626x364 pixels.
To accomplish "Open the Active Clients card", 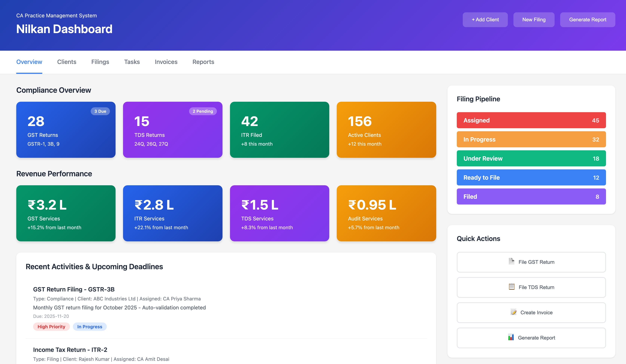I will 386,130.
